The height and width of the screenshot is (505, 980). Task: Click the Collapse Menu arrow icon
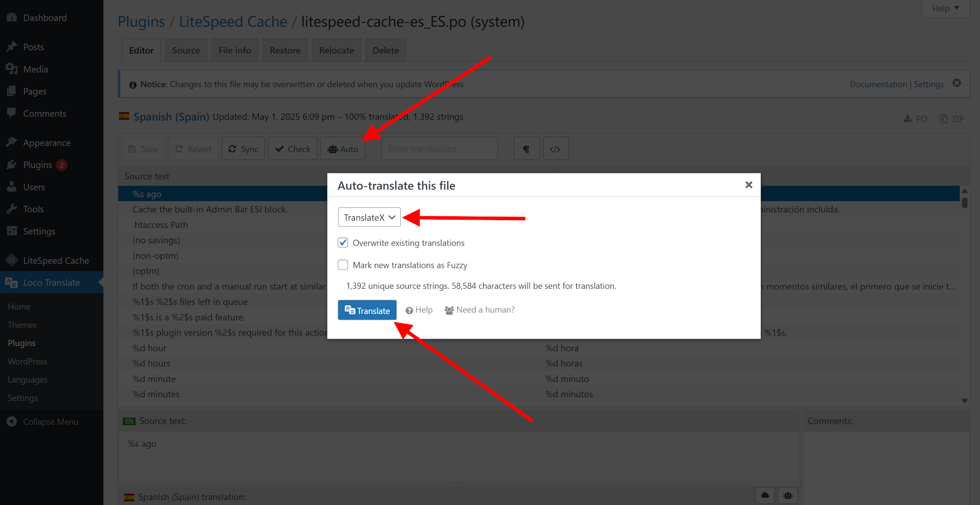(x=12, y=422)
